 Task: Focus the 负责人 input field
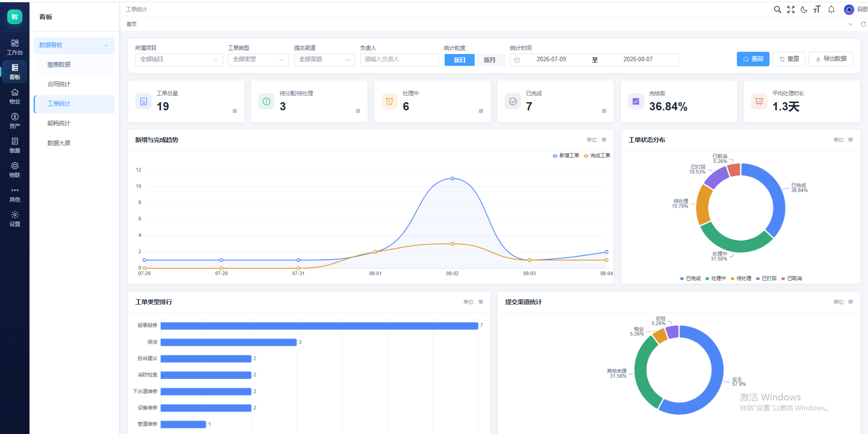coord(399,59)
